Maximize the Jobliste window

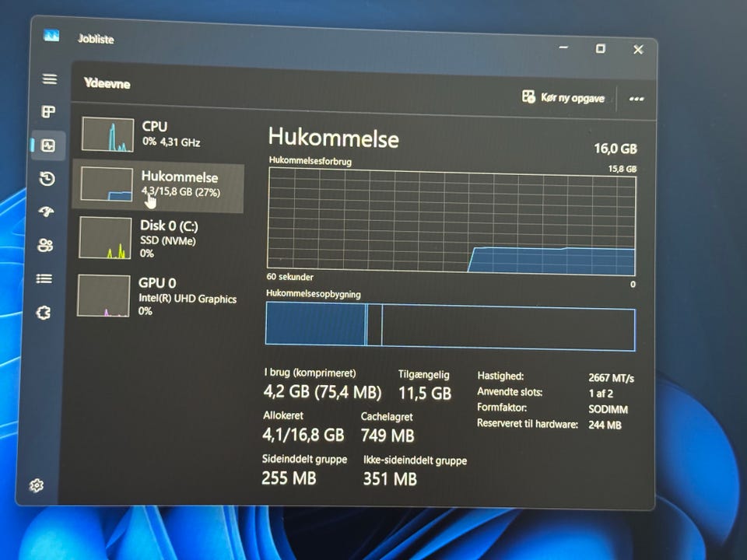pos(600,49)
